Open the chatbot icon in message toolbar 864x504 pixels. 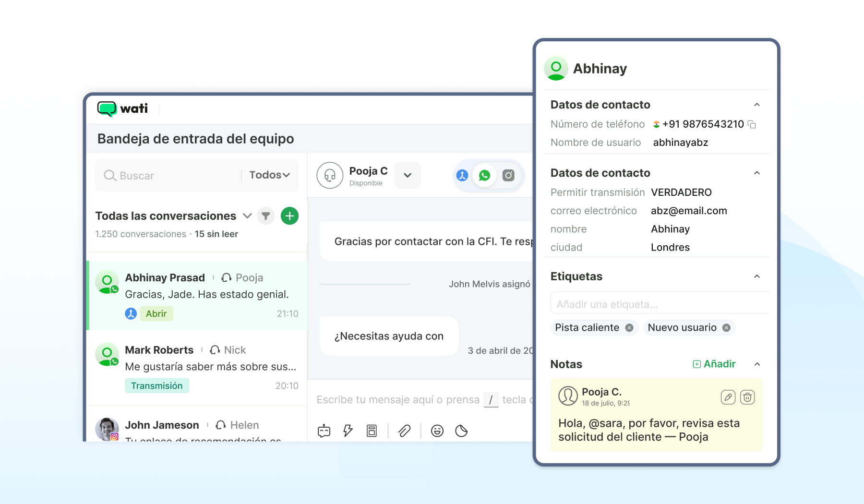[324, 431]
